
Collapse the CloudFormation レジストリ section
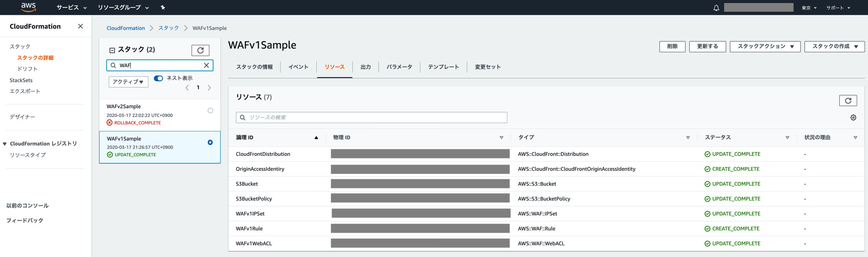pyautogui.click(x=5, y=144)
